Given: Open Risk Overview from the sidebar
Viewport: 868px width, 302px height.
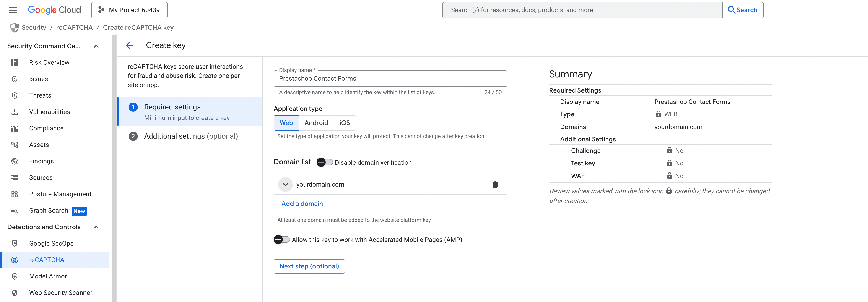Looking at the screenshot, I should [x=49, y=62].
